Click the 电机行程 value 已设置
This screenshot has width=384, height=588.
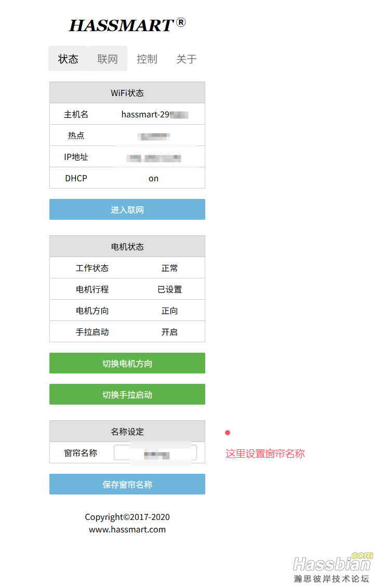coord(169,289)
